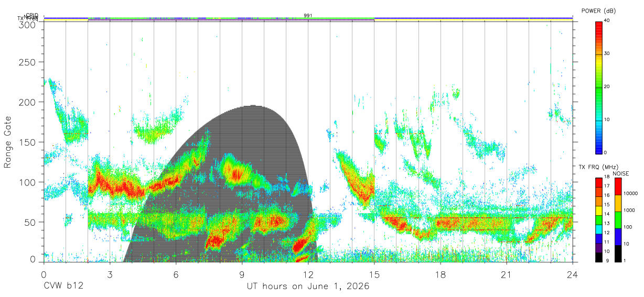The height and width of the screenshot is (297, 644).
Task: Click the 150 tick on the range gate axis
Action: [27, 142]
